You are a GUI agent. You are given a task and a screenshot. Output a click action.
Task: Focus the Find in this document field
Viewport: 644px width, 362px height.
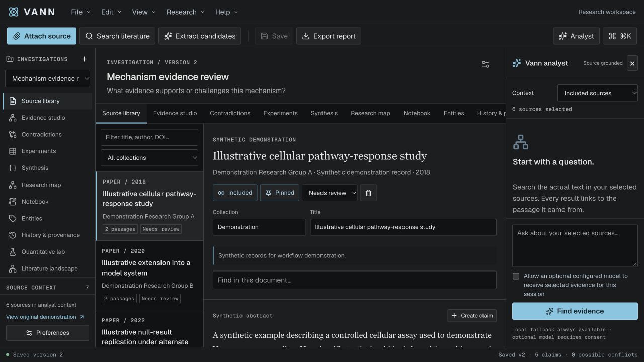click(x=355, y=280)
